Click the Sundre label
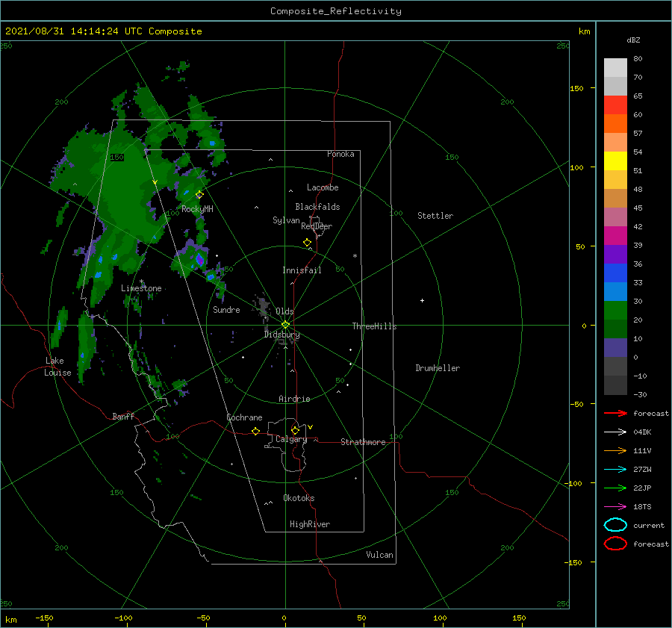The height and width of the screenshot is (628, 672). coord(226,309)
